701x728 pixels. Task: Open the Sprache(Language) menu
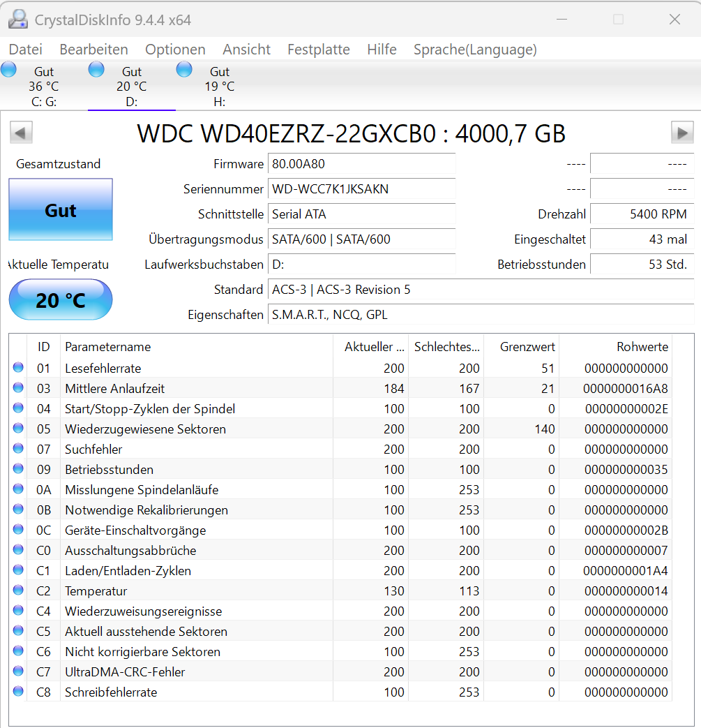coord(475,50)
